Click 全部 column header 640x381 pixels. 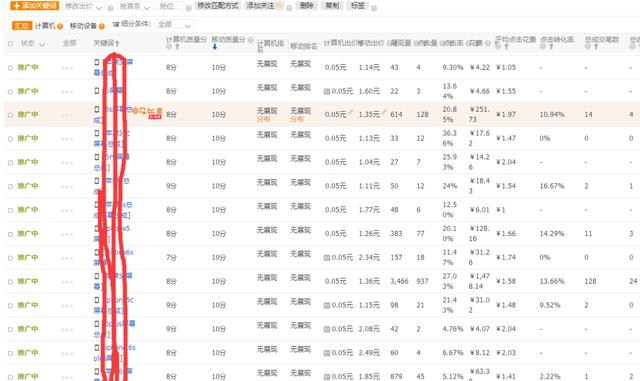click(x=70, y=43)
